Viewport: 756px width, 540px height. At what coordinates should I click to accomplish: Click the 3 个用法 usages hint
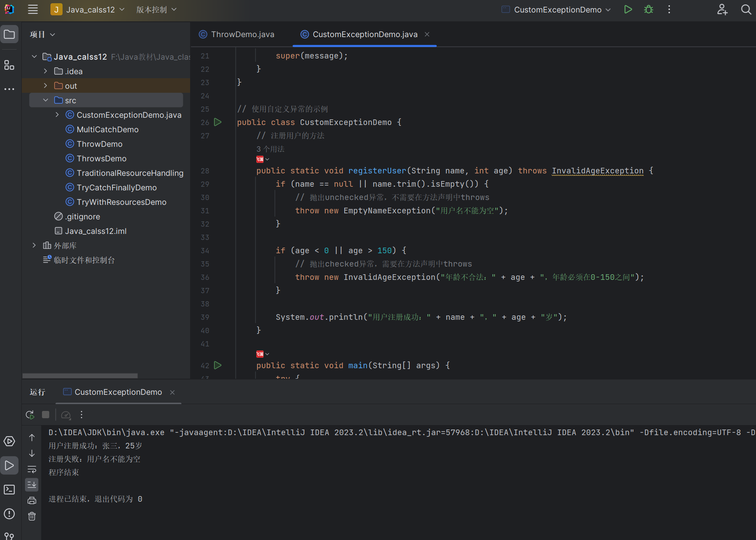click(270, 149)
